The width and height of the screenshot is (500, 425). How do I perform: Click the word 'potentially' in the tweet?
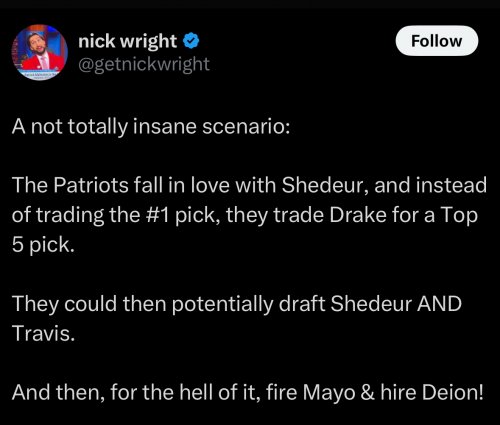[222, 304]
